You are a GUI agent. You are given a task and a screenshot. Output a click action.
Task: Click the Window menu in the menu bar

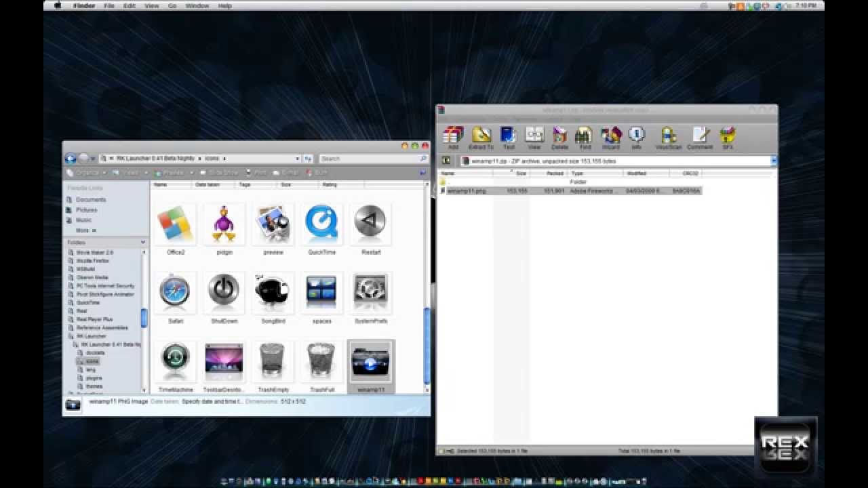click(x=197, y=5)
